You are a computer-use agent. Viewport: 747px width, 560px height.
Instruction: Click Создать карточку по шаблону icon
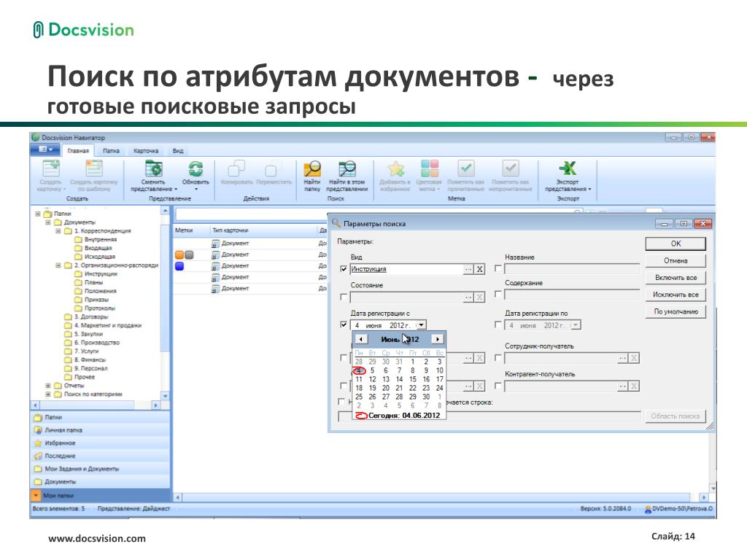click(x=94, y=169)
